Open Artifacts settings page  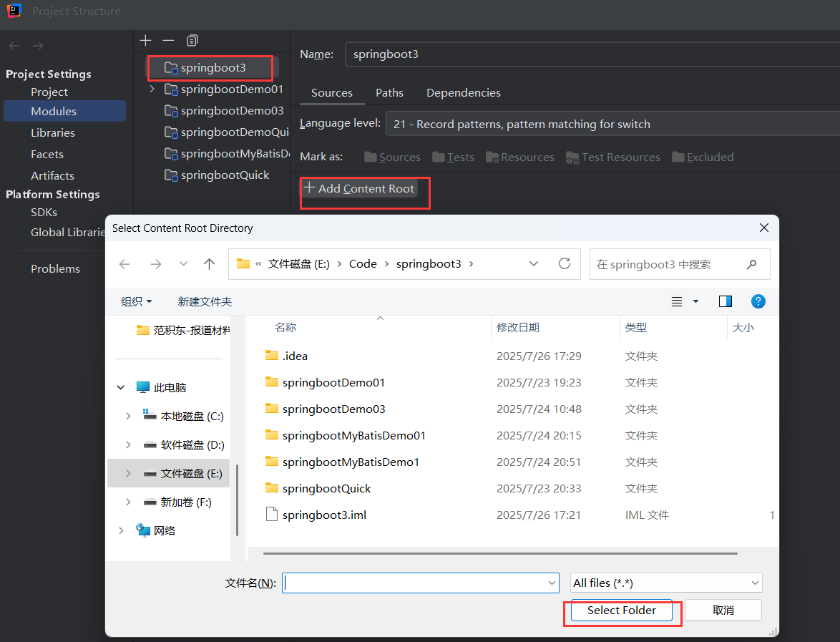tap(52, 176)
